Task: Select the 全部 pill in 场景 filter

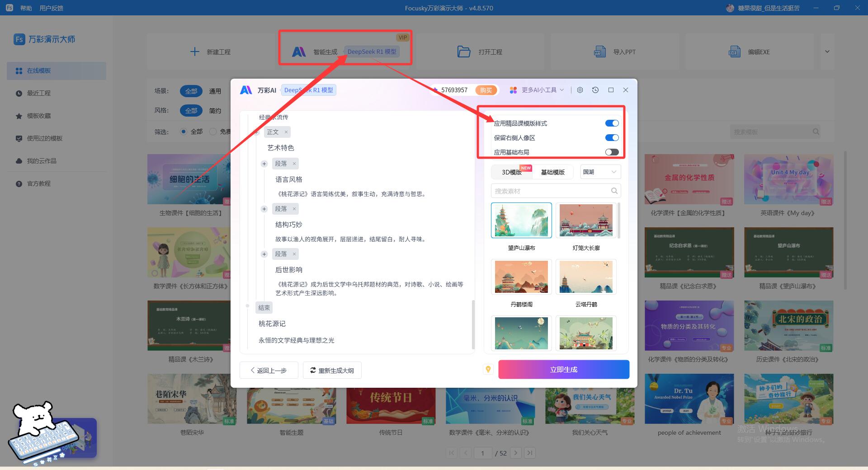Action: pos(191,91)
